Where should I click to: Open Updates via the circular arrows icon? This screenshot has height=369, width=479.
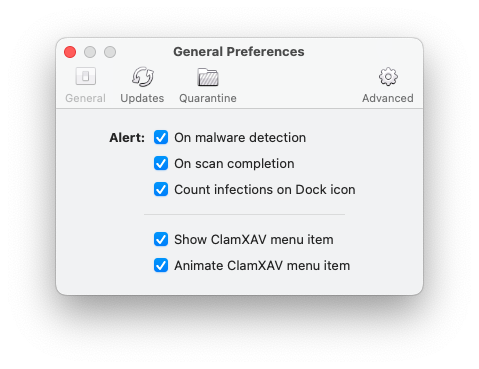pos(143,76)
